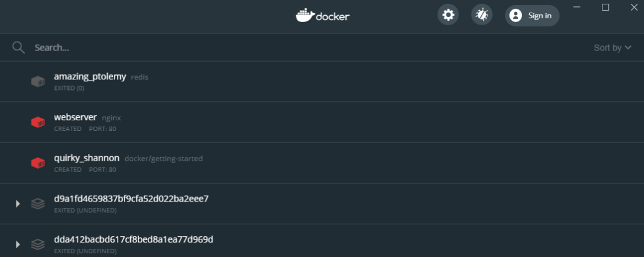Open the troubleshoot bug icon
The image size is (644, 257).
[482, 15]
